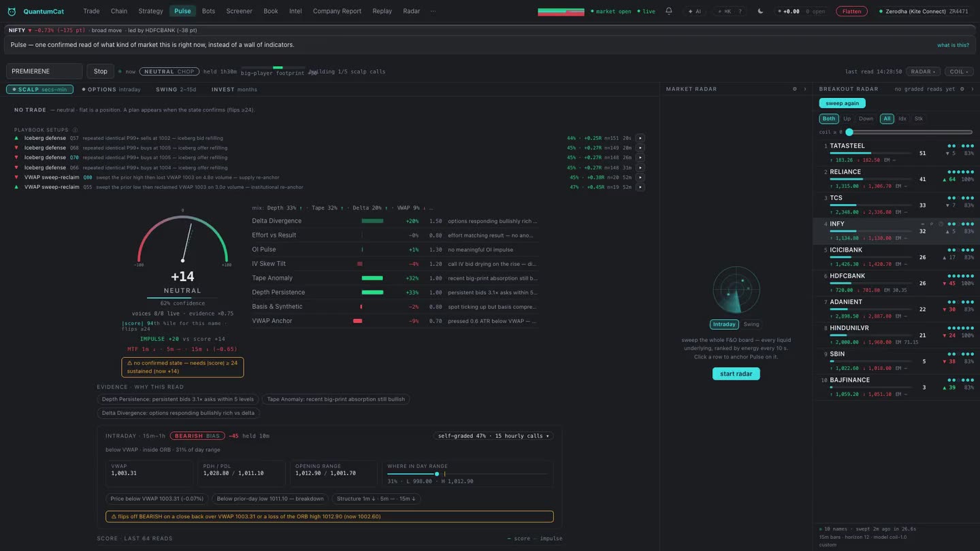Click the Depth Persistence evidence chip

coord(178,399)
